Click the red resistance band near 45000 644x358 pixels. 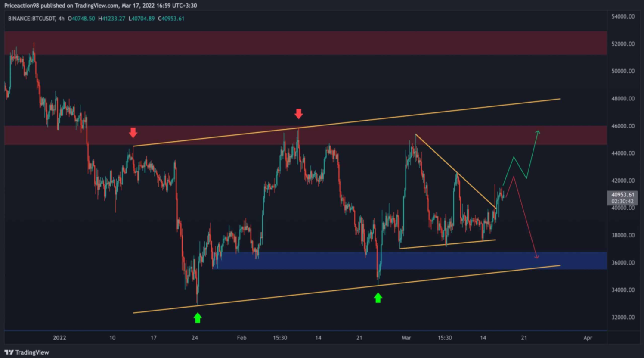click(x=215, y=135)
